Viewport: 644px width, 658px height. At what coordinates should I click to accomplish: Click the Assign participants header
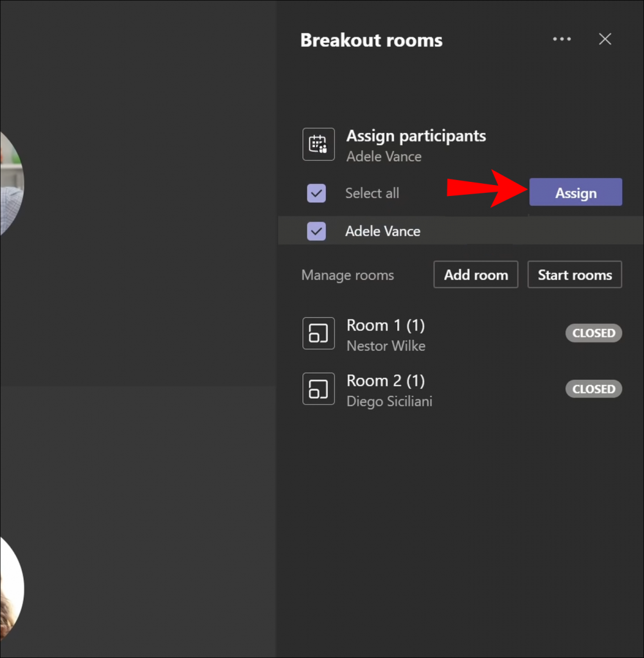tap(416, 136)
